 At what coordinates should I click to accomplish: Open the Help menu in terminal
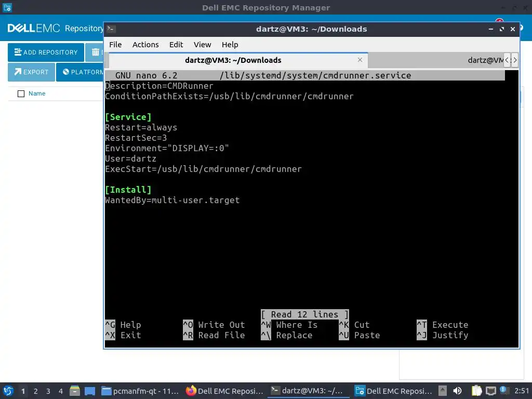click(230, 45)
